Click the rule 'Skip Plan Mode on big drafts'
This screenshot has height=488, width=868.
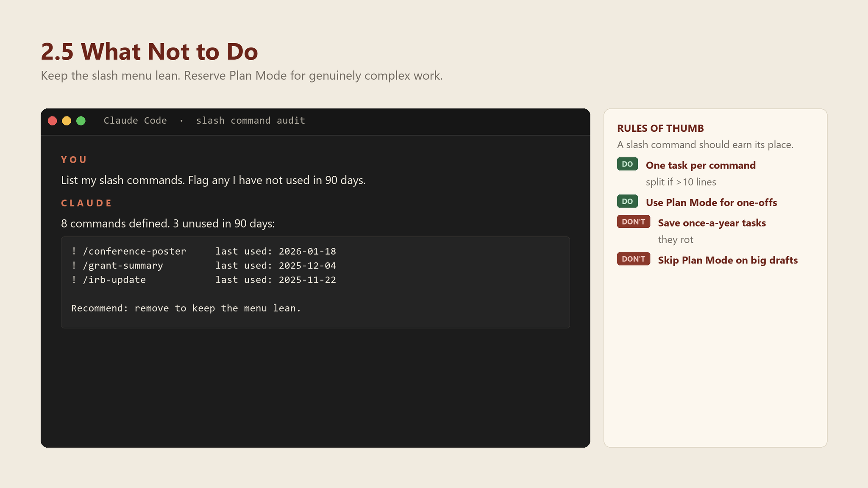coord(728,261)
